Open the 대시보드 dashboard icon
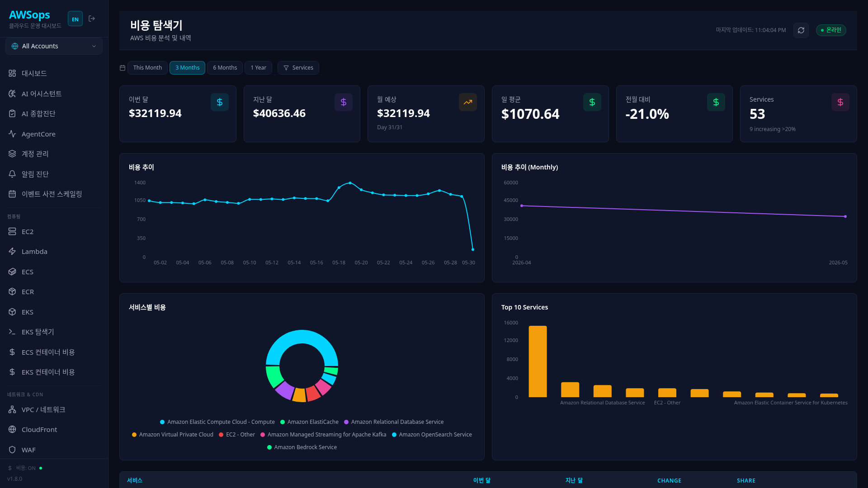 12,73
